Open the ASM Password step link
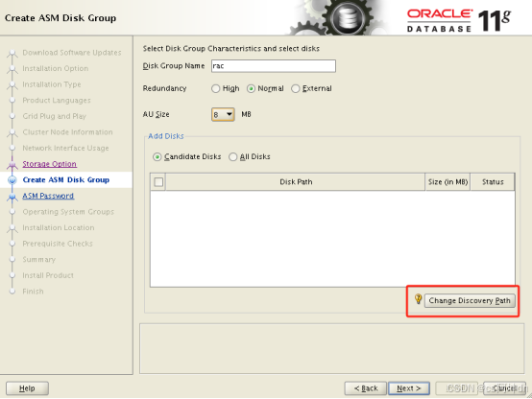 point(48,196)
